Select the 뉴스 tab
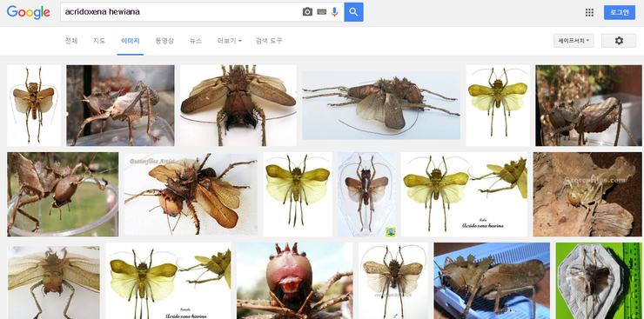Screen dimensions: 644x319 [196, 41]
